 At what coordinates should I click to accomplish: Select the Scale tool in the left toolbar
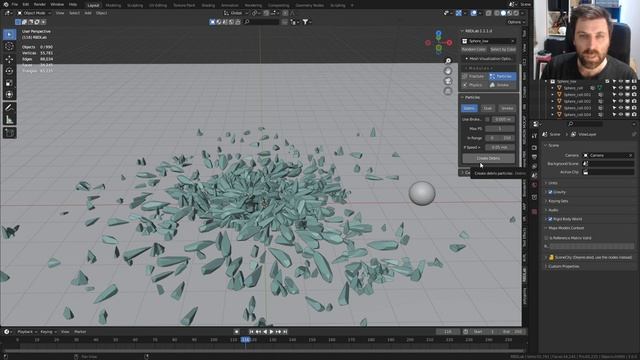[9, 83]
